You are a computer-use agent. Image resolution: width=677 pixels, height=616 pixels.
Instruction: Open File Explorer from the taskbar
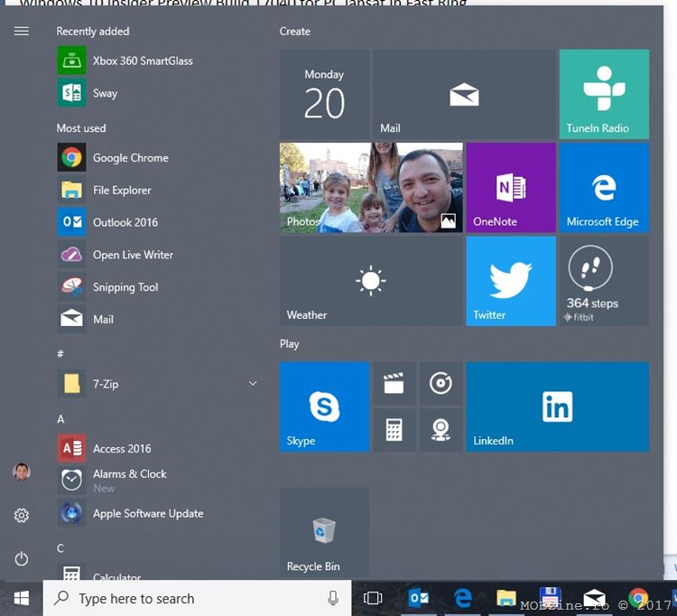[x=505, y=598]
